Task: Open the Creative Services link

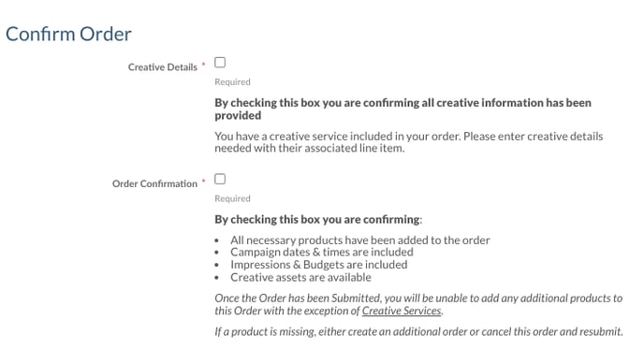Action: 402,311
